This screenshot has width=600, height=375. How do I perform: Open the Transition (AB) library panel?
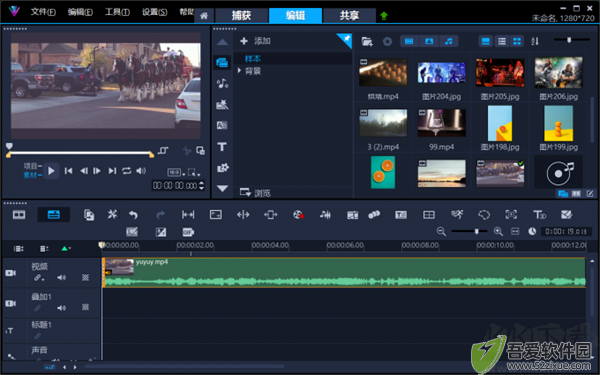click(222, 125)
